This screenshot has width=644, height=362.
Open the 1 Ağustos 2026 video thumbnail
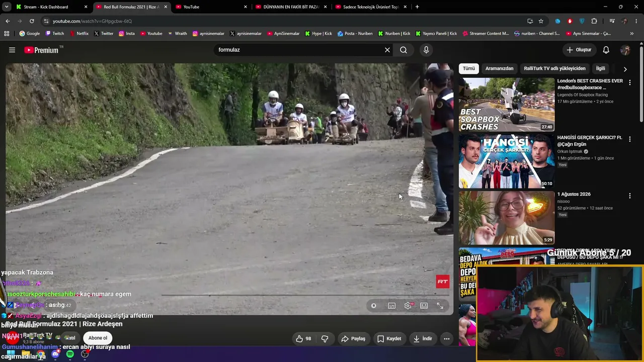click(x=507, y=218)
